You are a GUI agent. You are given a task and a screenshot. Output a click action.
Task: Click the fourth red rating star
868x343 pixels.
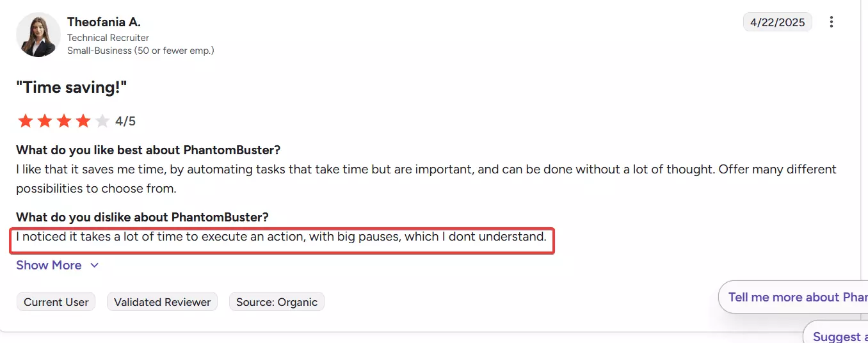[83, 121]
